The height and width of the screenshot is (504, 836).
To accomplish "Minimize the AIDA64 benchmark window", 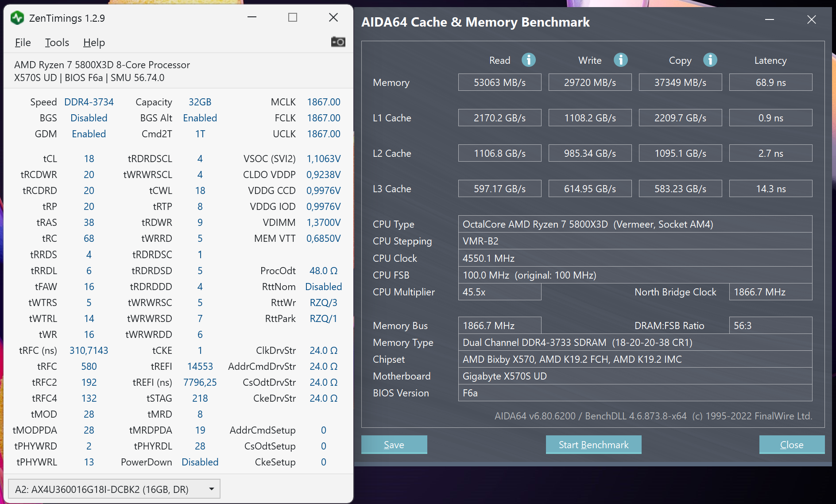I will (x=770, y=20).
